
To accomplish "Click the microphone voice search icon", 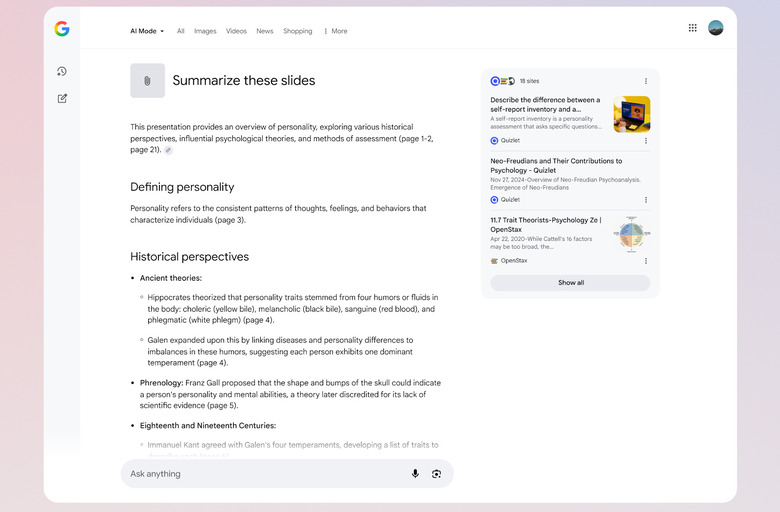I will [415, 474].
